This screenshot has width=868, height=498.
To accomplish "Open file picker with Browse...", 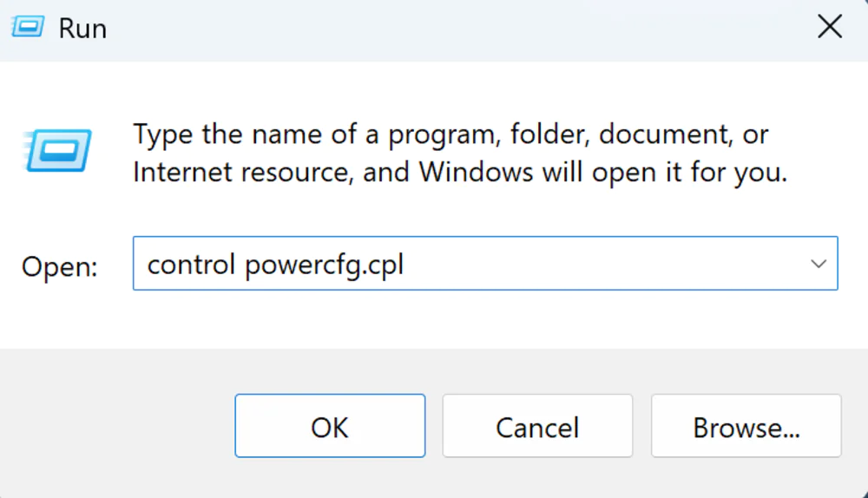I will (x=746, y=425).
